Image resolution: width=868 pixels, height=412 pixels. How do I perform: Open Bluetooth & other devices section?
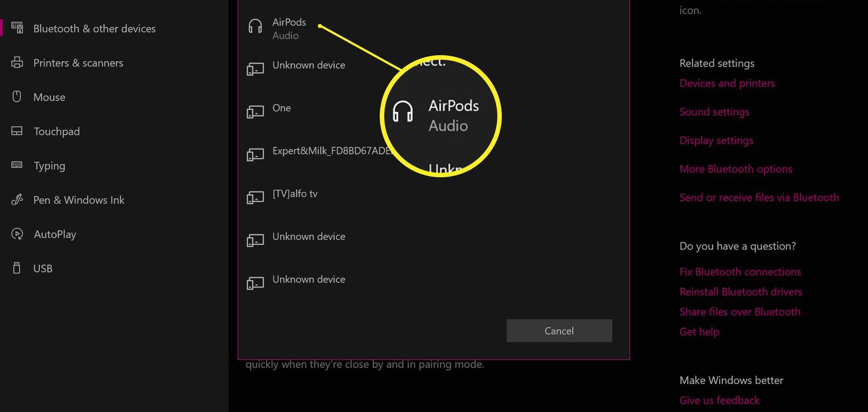tap(94, 28)
